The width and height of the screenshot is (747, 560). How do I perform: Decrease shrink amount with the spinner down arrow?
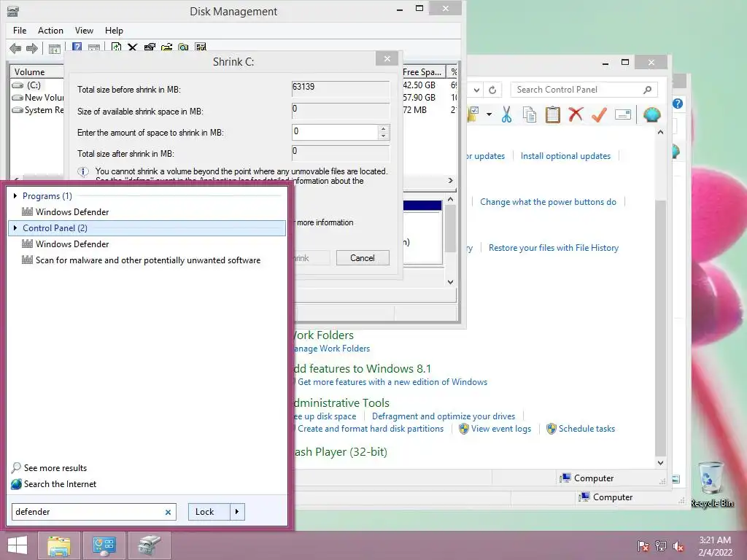pos(384,136)
